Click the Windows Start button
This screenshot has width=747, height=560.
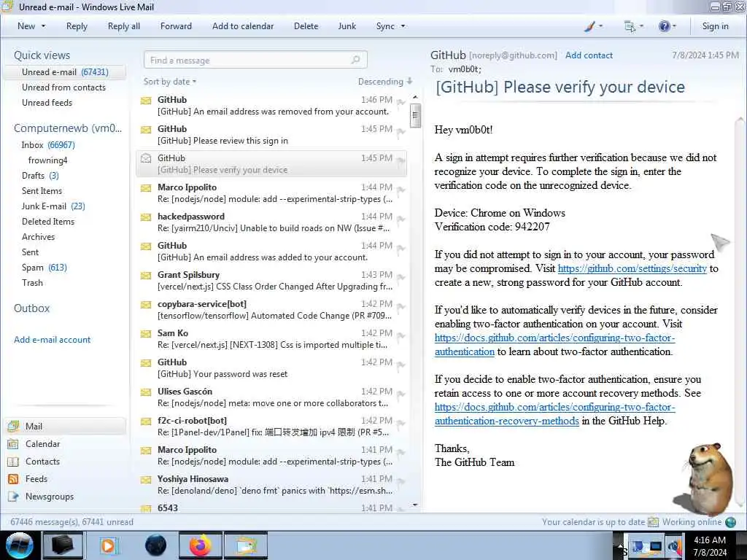pos(20,545)
